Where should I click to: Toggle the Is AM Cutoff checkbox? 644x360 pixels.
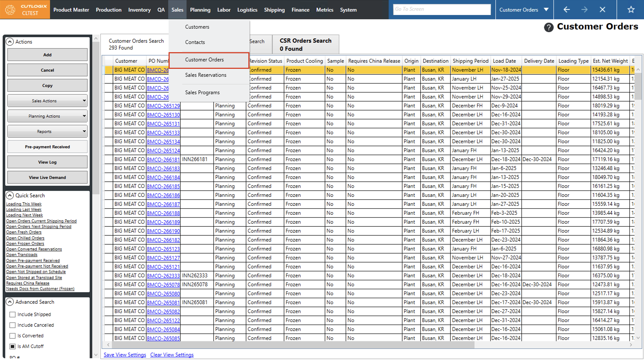click(13, 347)
